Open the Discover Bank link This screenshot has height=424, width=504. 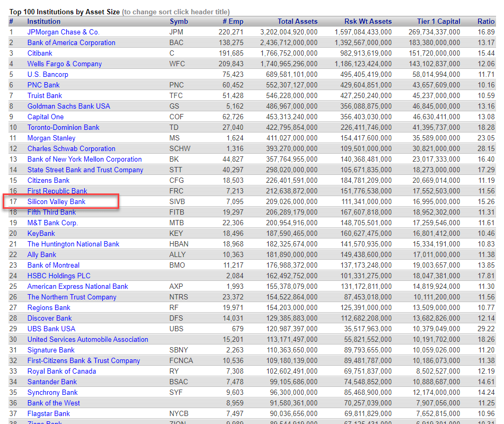49,319
